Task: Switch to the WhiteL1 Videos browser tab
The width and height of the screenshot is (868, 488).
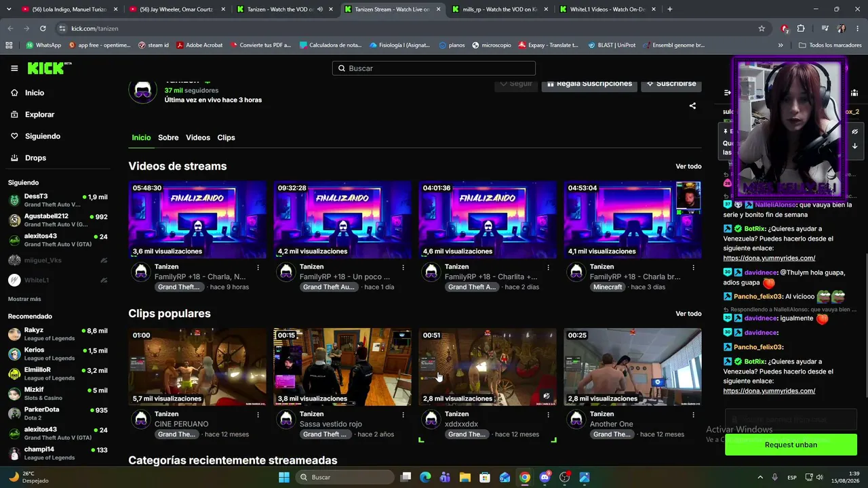Action: (607, 9)
